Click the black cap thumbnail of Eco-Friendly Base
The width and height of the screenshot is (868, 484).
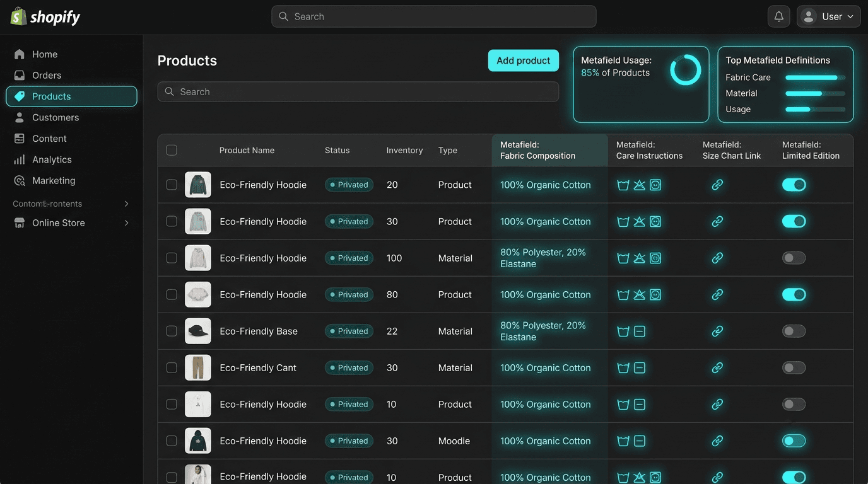coord(198,331)
